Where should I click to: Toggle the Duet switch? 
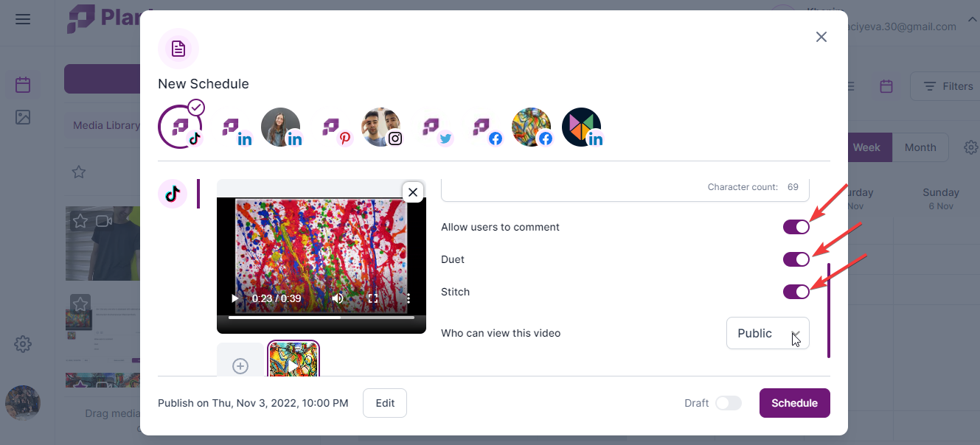[x=796, y=259]
